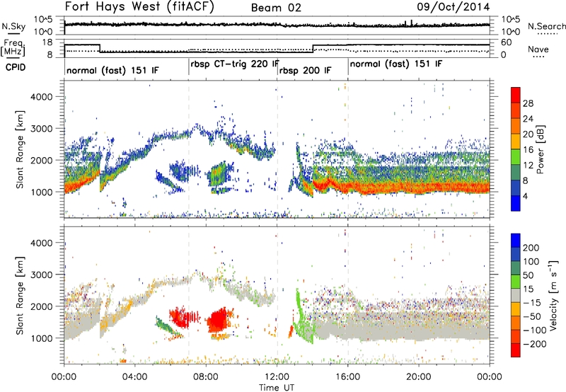Click the 'N.Sky' axis label
The height and width of the screenshot is (392, 566).
click(x=13, y=26)
